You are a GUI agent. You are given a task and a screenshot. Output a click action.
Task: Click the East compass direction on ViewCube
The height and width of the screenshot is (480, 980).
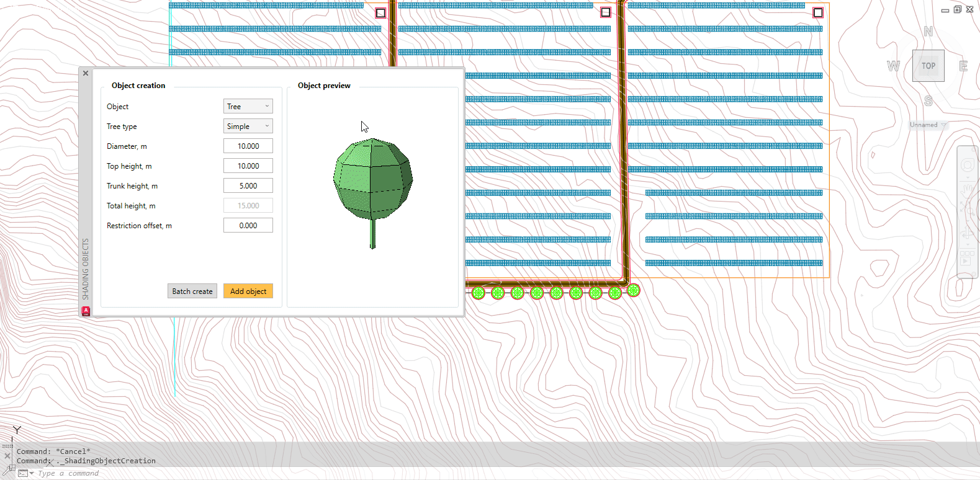tap(963, 66)
